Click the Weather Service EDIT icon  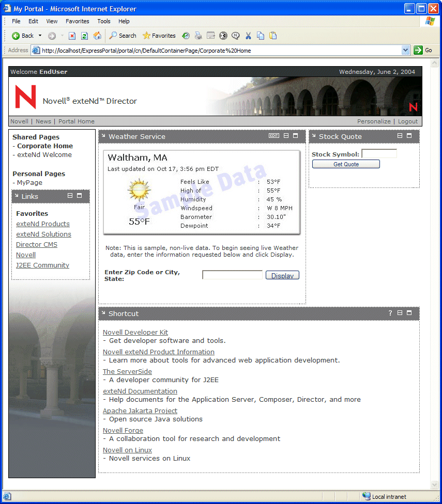point(274,136)
